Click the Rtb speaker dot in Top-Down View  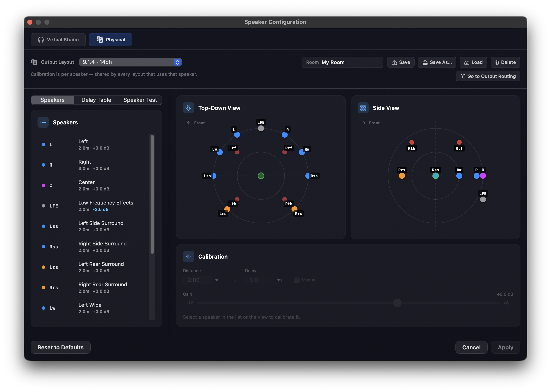pyautogui.click(x=284, y=199)
